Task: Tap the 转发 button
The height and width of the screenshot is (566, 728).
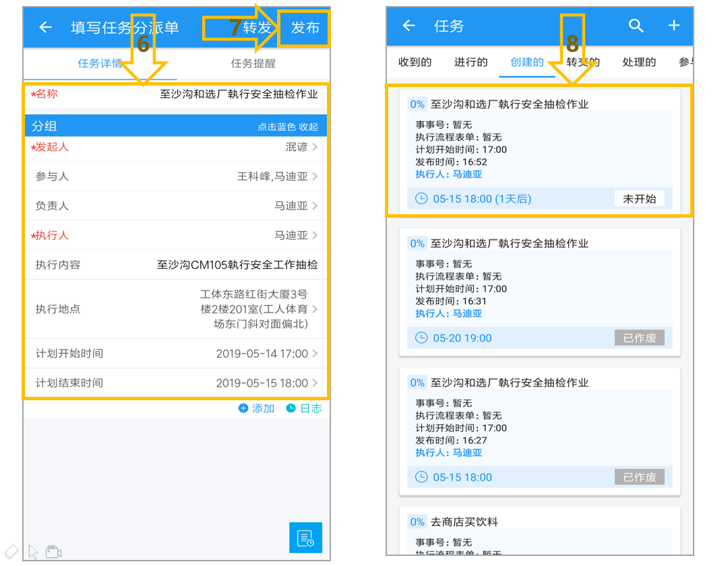Action: tap(257, 28)
